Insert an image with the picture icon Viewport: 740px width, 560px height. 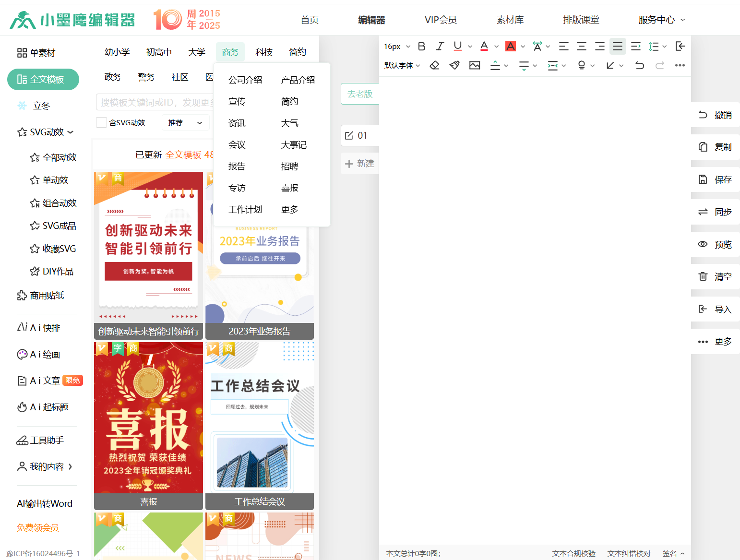tap(475, 65)
